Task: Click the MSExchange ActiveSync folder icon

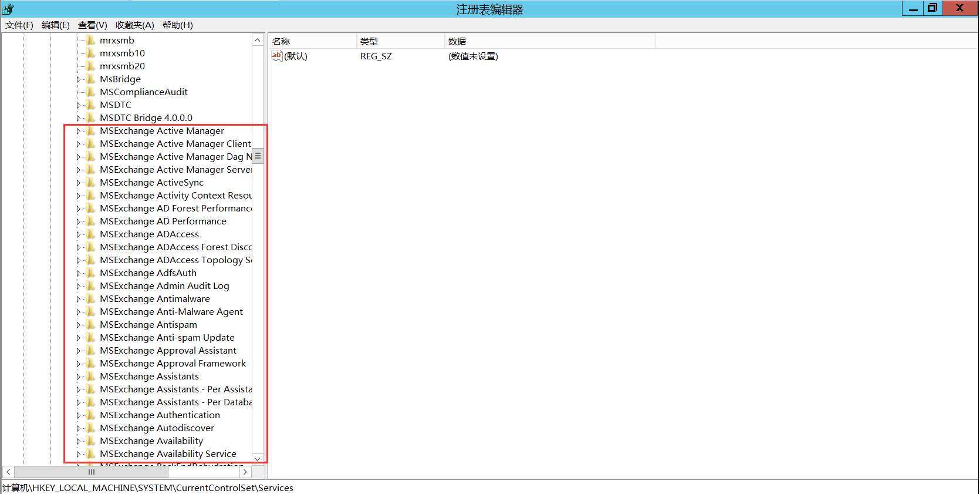Action: click(90, 182)
